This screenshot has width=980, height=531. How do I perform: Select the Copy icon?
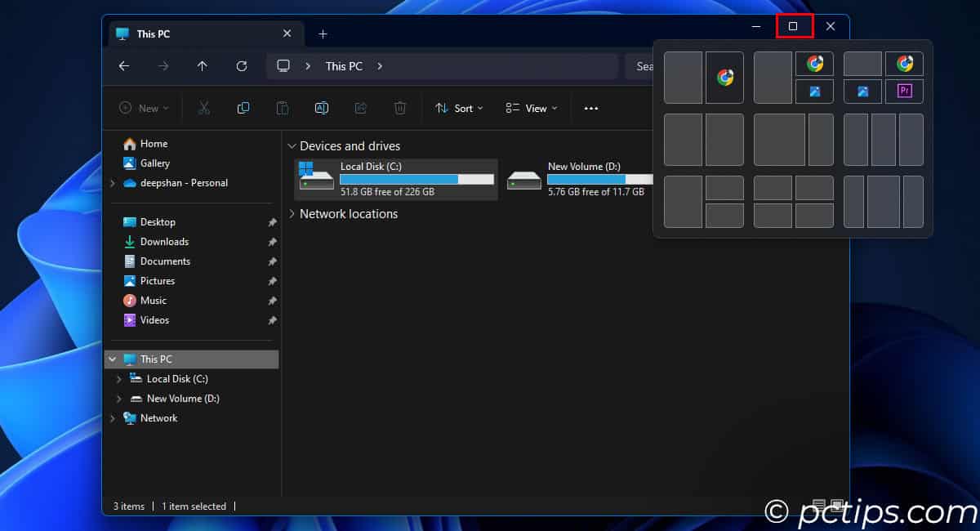click(x=243, y=107)
